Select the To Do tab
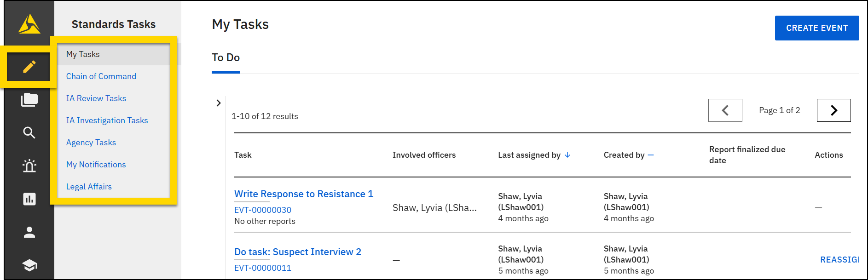868x280 pixels. point(226,58)
